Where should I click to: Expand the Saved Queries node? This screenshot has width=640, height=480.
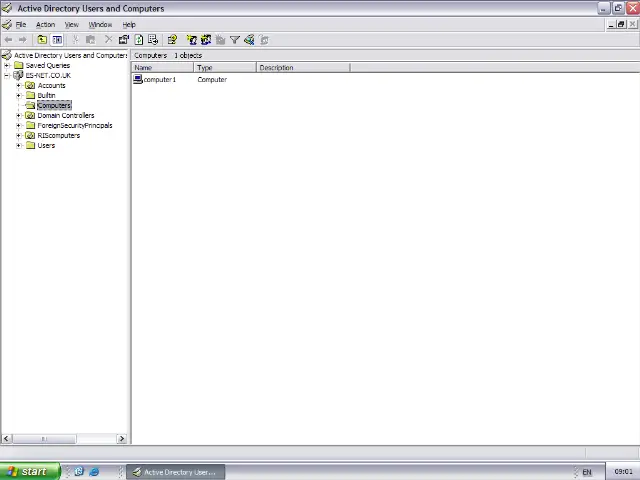click(x=7, y=65)
